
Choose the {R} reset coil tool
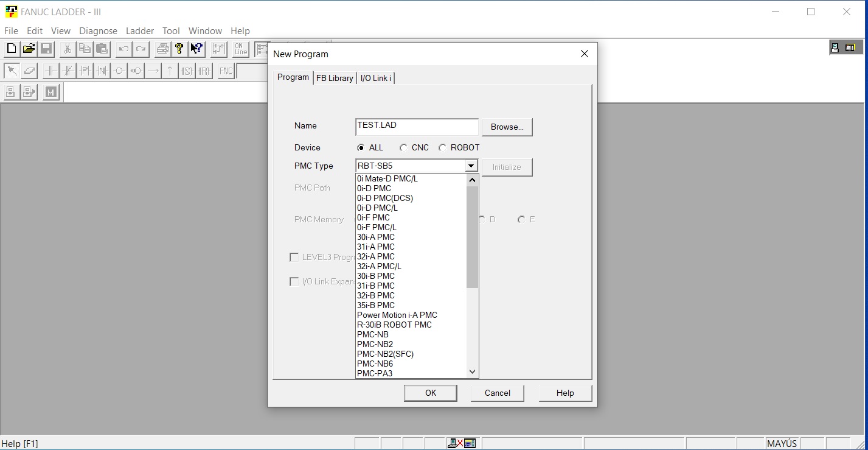[204, 71]
